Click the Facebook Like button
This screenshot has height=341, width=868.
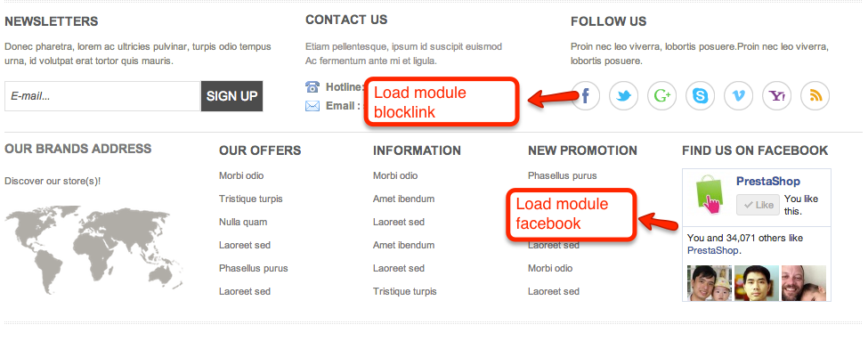(758, 205)
